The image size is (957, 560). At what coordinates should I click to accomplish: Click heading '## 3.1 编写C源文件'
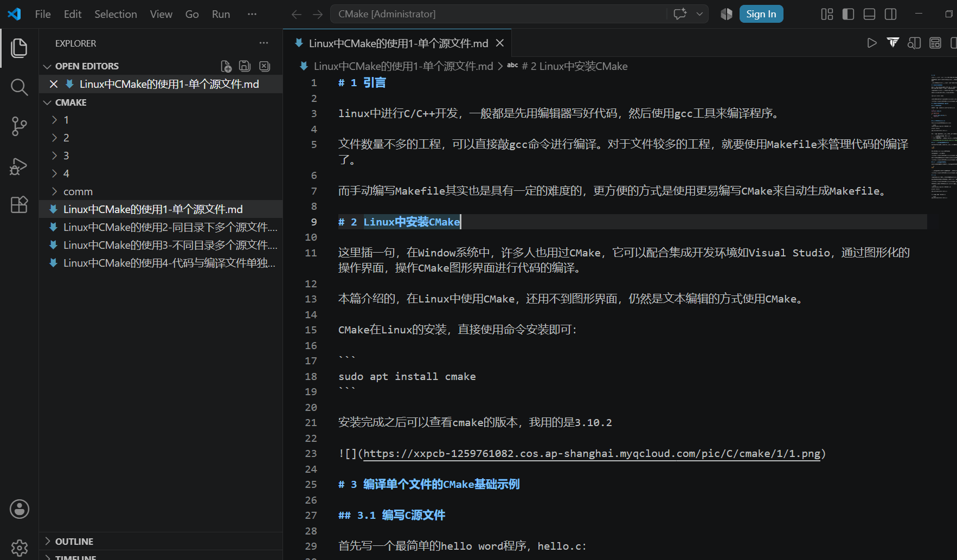tap(391, 515)
